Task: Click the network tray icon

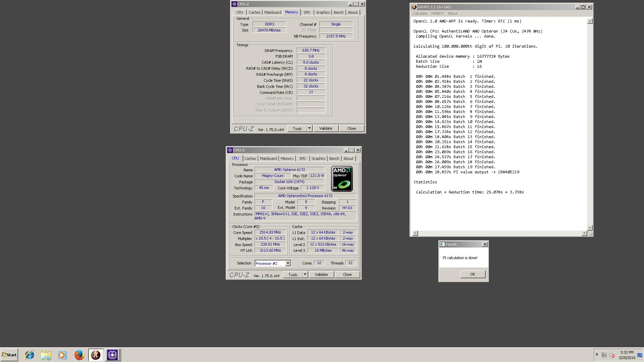Action: tap(604, 355)
